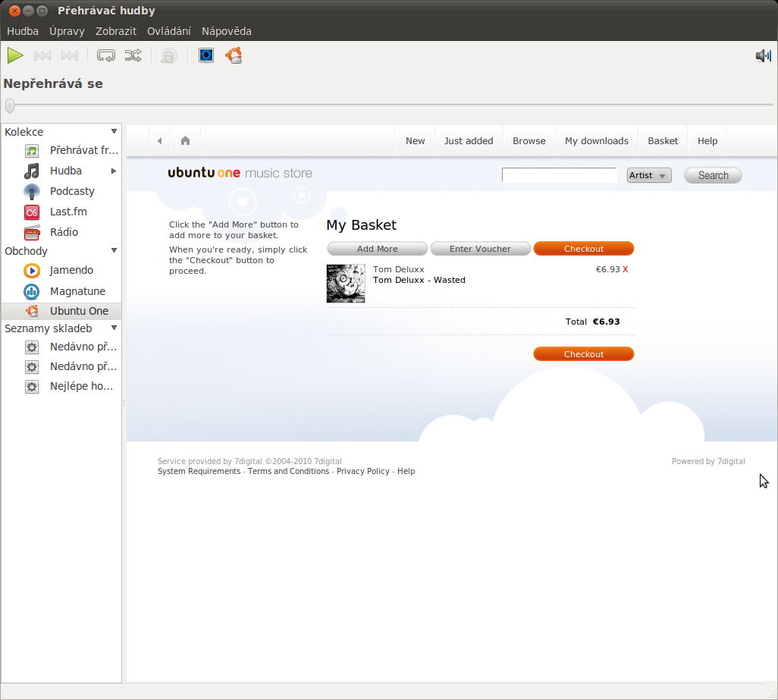Select the Magnatune store icon
The width and height of the screenshot is (778, 700).
tap(32, 291)
